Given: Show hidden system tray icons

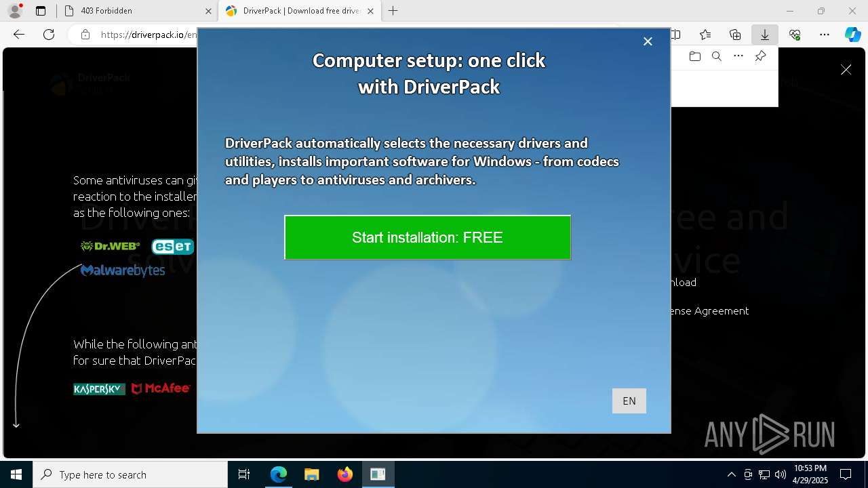Looking at the screenshot, I should 731,474.
